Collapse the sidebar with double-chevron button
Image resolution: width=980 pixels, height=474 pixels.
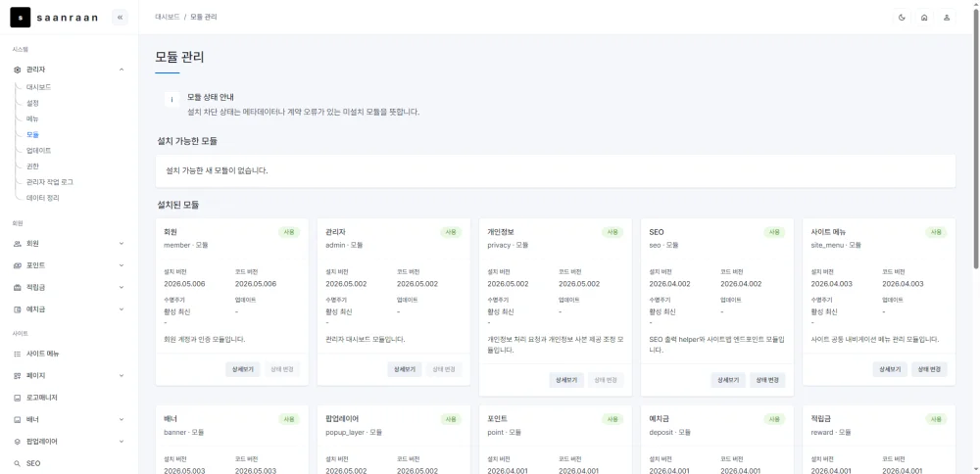tap(120, 18)
